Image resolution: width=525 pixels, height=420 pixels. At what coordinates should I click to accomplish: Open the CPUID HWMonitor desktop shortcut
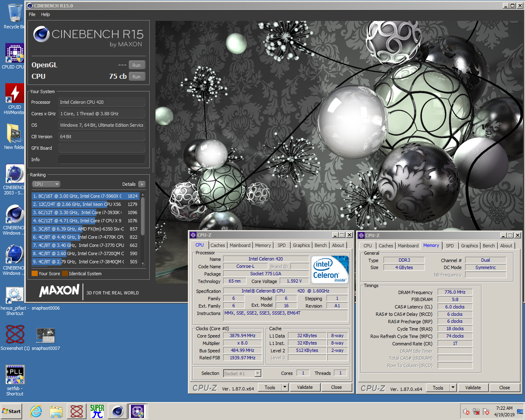[15, 98]
